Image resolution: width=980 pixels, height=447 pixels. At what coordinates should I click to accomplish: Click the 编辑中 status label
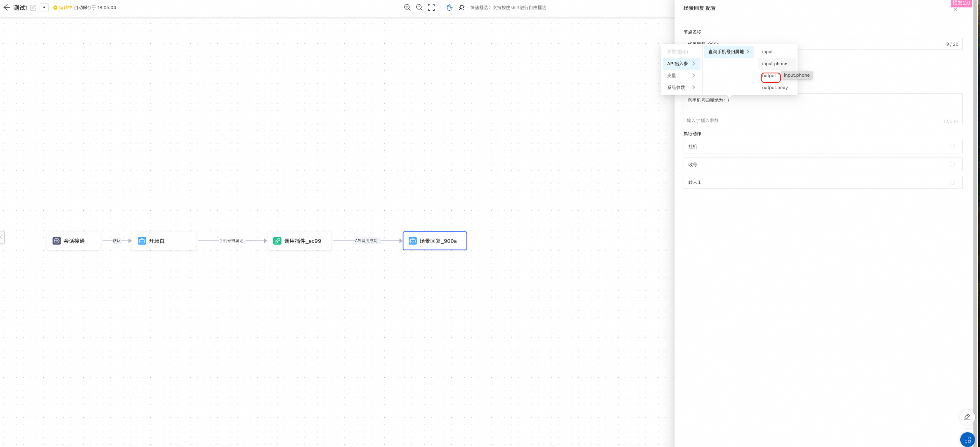click(x=66, y=7)
